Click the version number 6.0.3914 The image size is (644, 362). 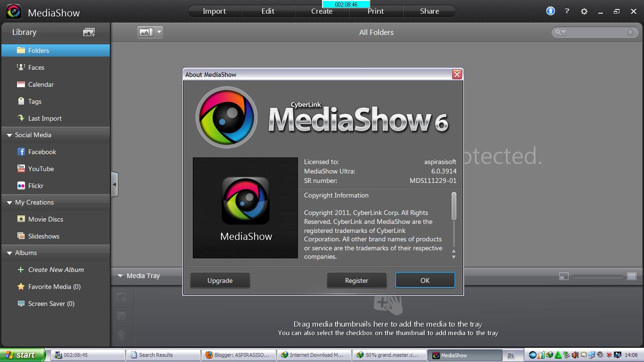tap(444, 171)
